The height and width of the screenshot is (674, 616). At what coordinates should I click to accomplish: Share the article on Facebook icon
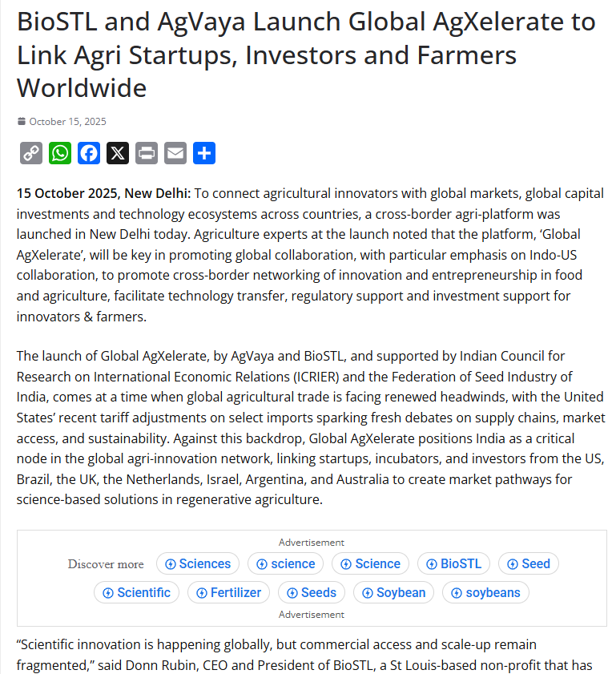[89, 153]
